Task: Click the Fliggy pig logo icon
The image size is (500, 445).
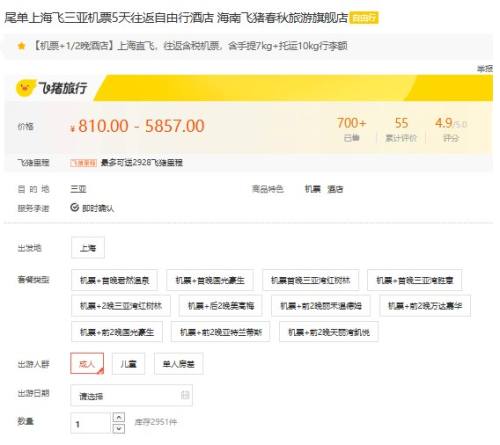Action: pos(25,88)
